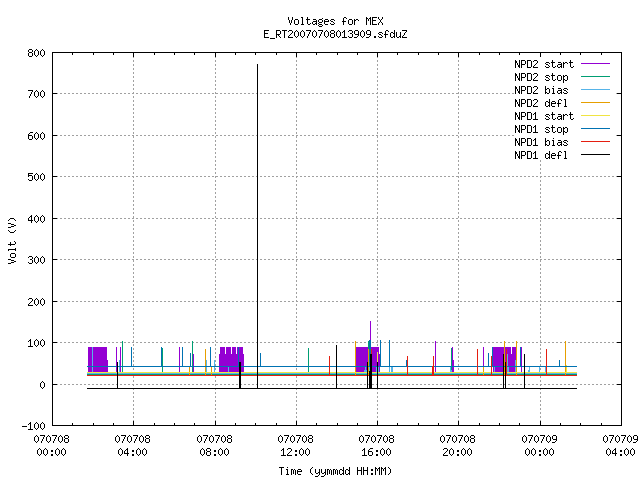Click the black NPD1 defl legend line

point(596,155)
